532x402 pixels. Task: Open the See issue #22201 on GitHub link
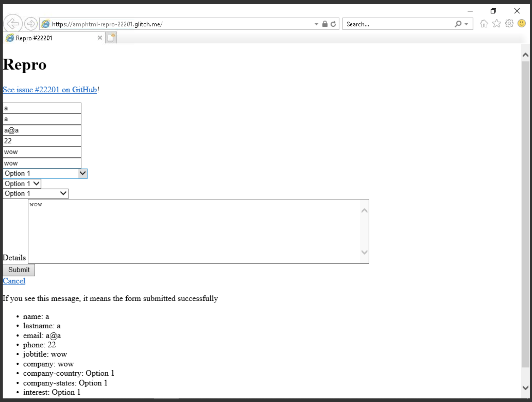[x=49, y=90]
